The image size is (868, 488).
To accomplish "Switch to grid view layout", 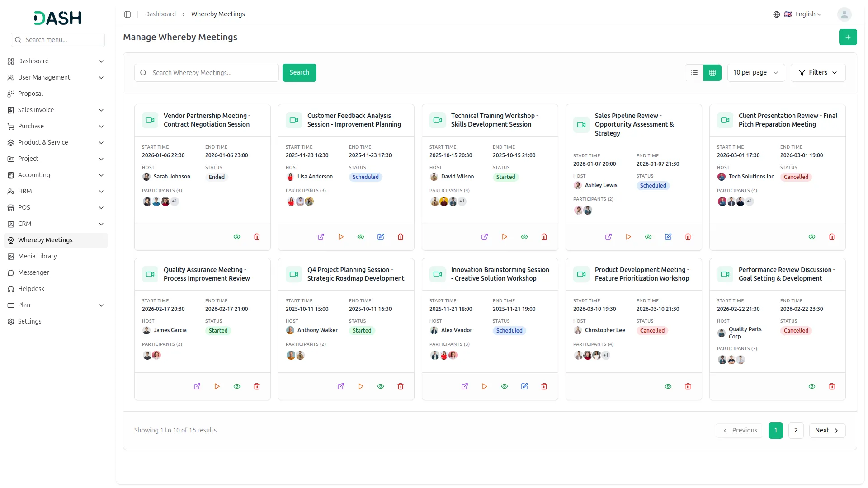I will (712, 73).
